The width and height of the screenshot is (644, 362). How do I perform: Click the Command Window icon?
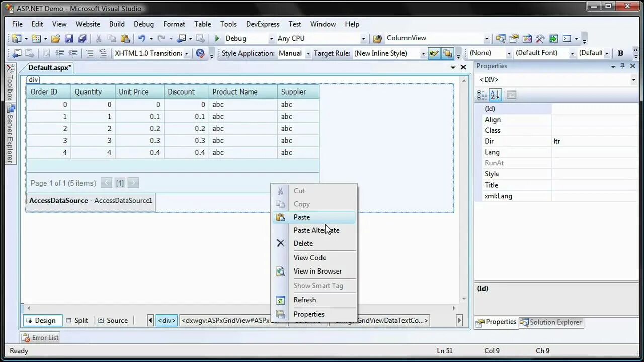567,38
